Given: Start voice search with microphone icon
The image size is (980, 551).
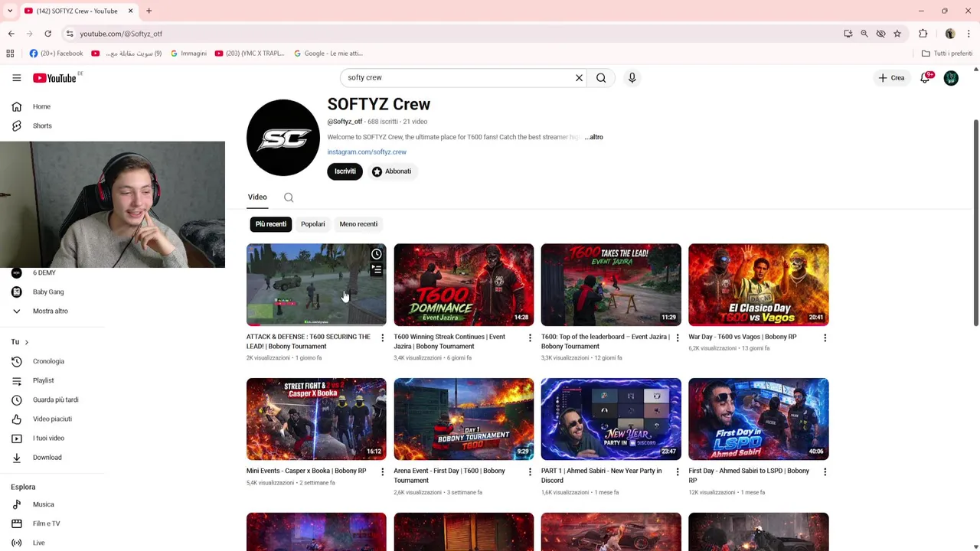Looking at the screenshot, I should tap(632, 77).
